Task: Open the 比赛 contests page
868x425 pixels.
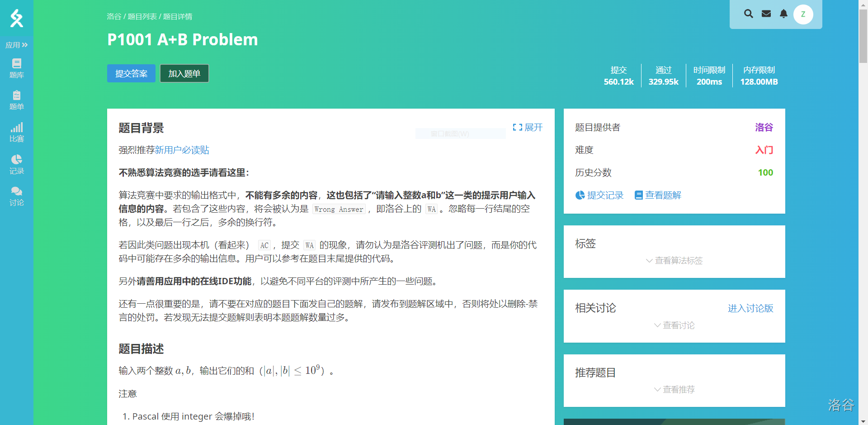Action: [17, 133]
